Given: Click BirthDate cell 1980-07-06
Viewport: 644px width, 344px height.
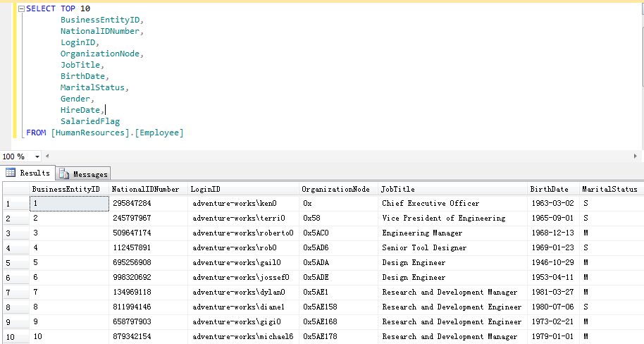Looking at the screenshot, I should pyautogui.click(x=553, y=307).
